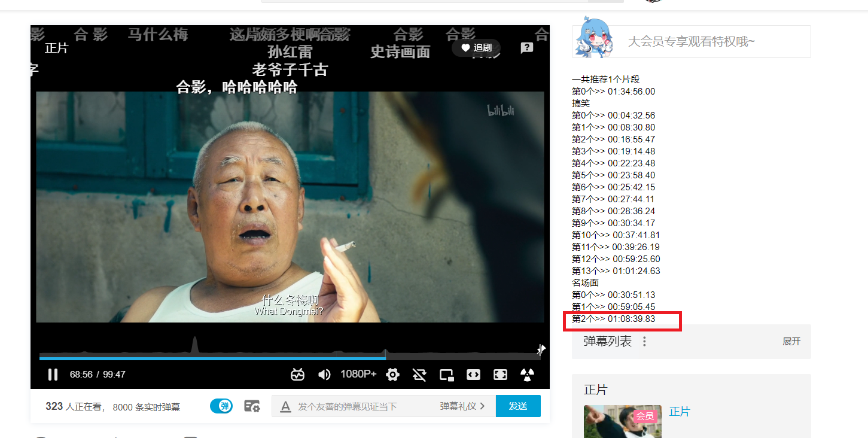Enter fullscreen mode

500,375
